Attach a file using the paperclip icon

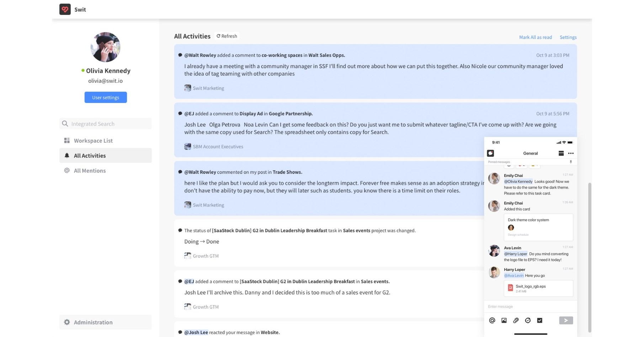[x=516, y=320]
